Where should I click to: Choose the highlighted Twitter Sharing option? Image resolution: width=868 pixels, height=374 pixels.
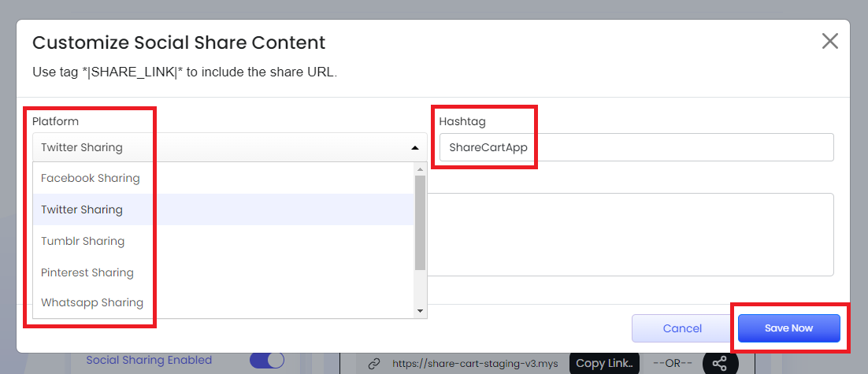coord(224,209)
